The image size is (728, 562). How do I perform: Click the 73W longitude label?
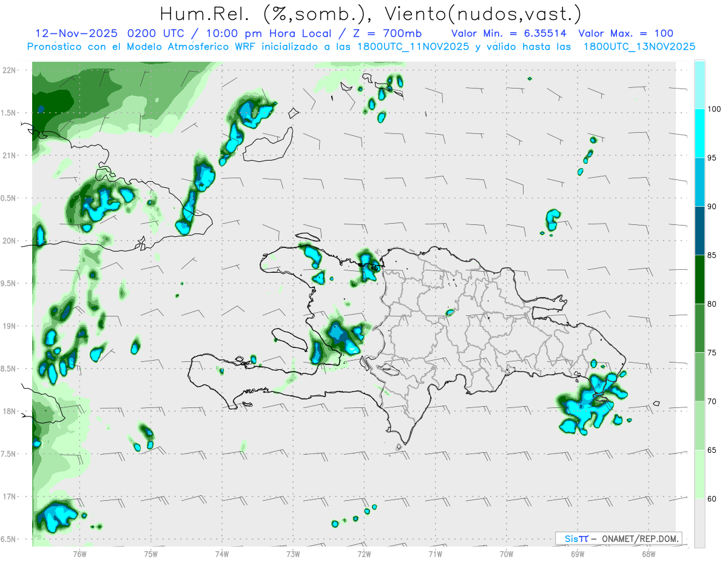pos(293,554)
